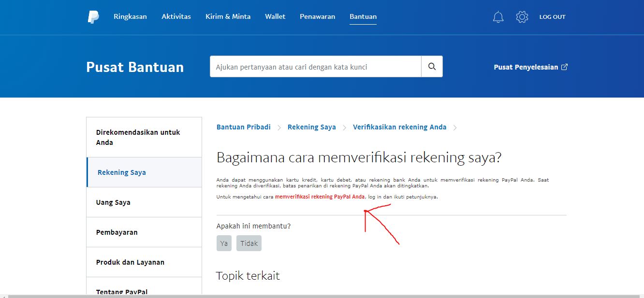644x298 pixels.
Task: Select the Bantuan navigation item
Action: tap(363, 16)
